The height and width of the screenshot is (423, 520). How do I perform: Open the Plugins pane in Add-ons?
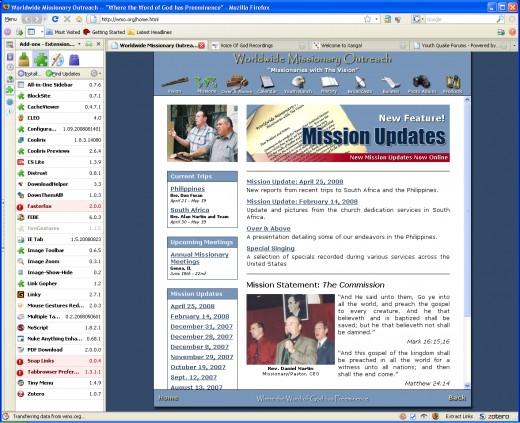[x=74, y=60]
